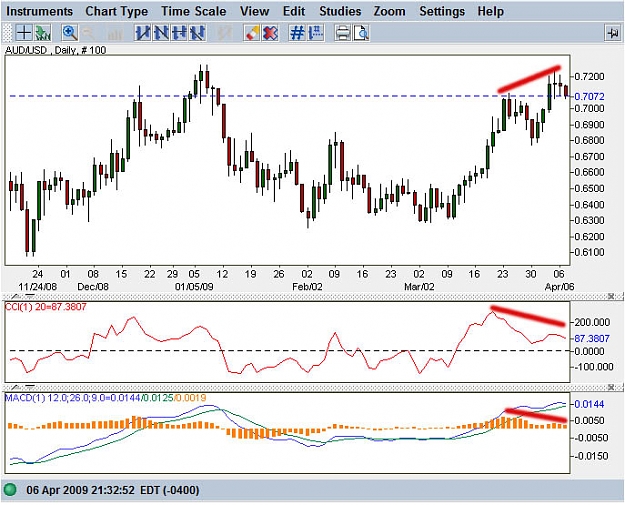Screen dimensions: 625x505
Task: Click the CCI(1) 20=87.3807 indicator label
Action: (45, 307)
